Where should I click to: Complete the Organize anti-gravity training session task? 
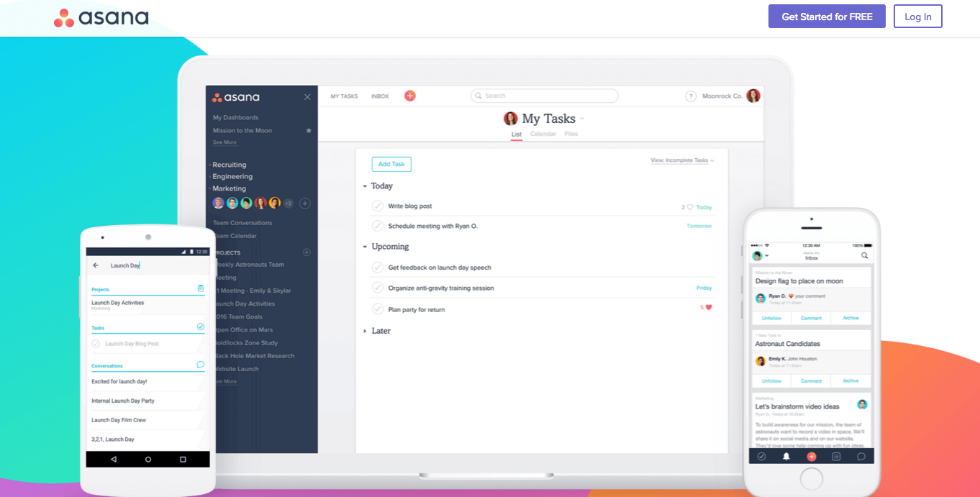(377, 288)
